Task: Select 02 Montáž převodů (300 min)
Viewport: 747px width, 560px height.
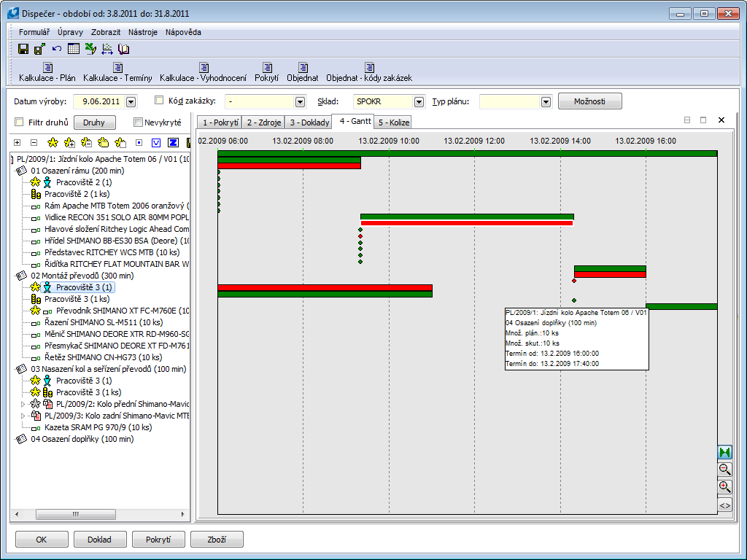Action: (82, 275)
